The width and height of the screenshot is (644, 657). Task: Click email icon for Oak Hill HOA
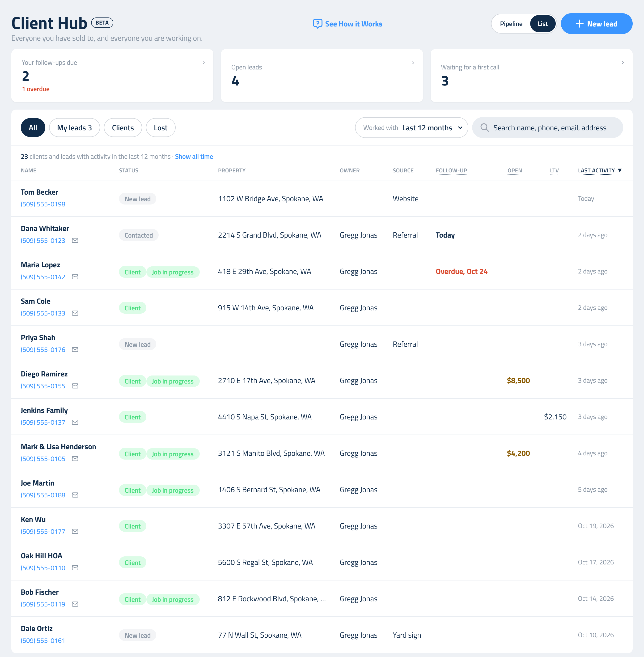[75, 568]
